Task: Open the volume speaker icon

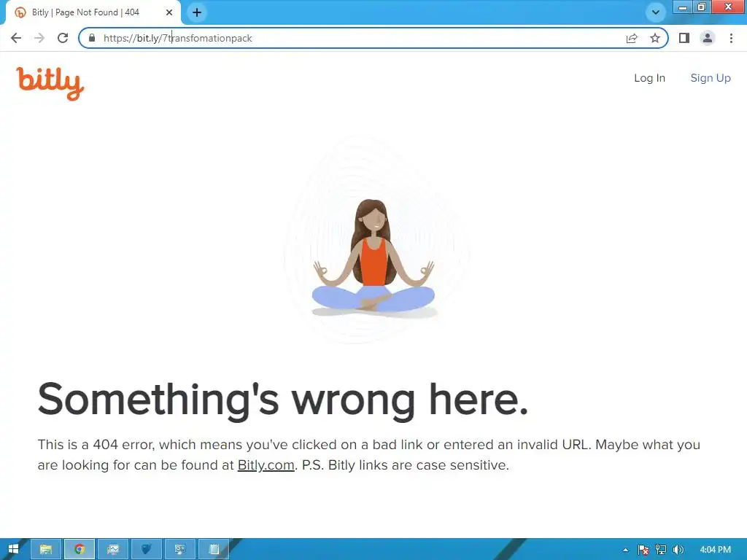Action: pyautogui.click(x=678, y=550)
